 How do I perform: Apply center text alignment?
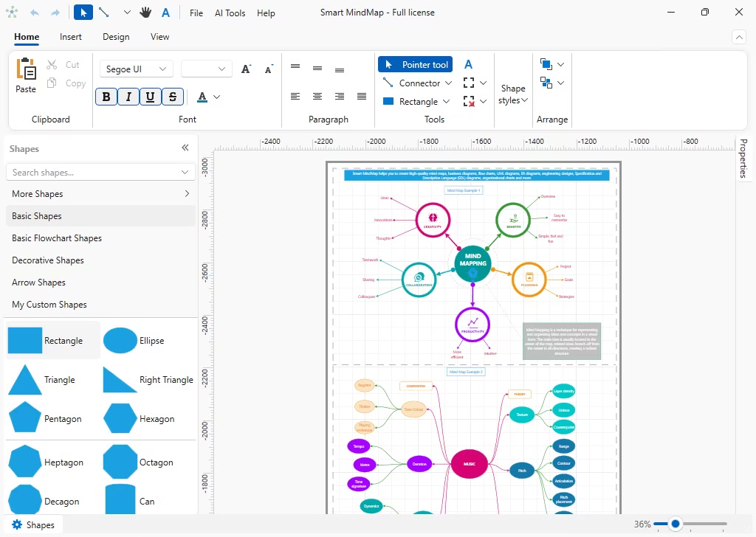pyautogui.click(x=317, y=97)
